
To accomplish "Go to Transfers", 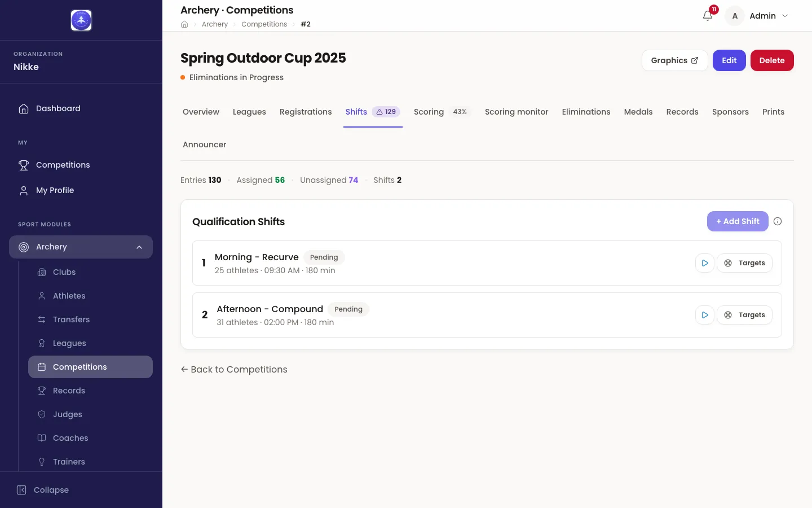I will click(90, 319).
